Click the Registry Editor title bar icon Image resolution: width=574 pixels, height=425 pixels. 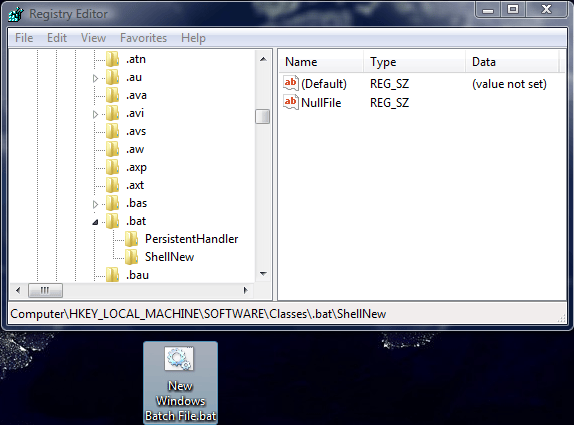coord(16,14)
